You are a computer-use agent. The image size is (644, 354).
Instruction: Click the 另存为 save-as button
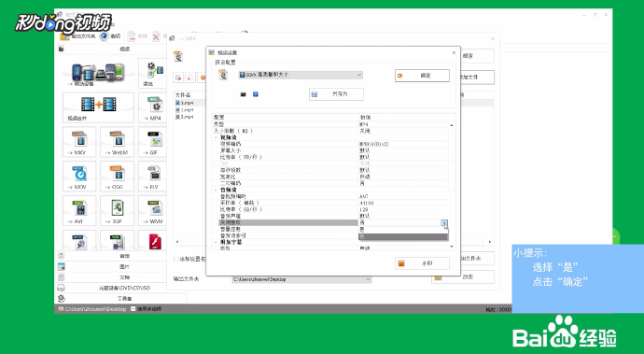click(336, 94)
